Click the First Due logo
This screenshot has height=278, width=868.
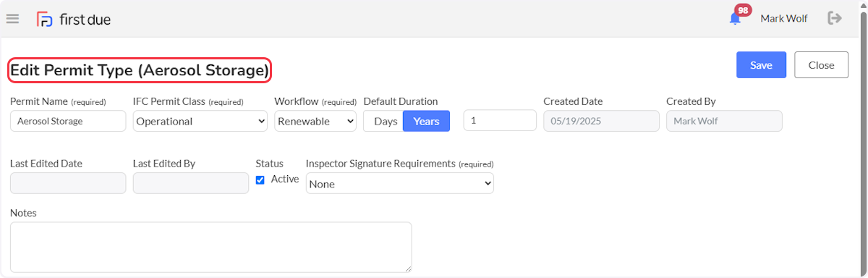tap(74, 19)
